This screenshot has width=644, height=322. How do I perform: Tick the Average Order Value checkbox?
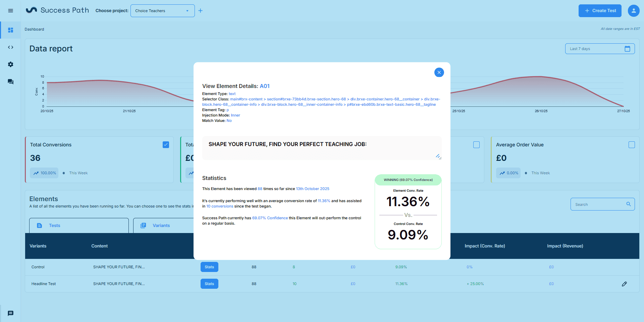632,145
